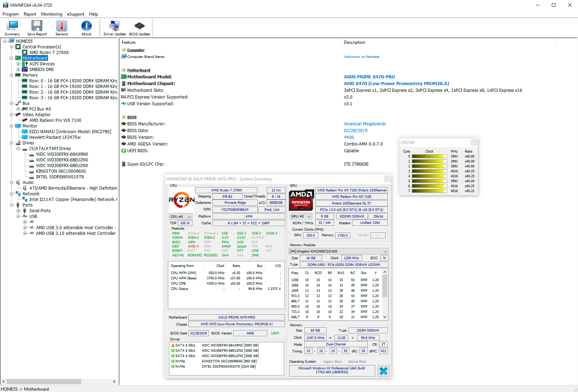Select AMD Radeon Pro WX 7100 in tree
578x392 pixels.
55,120
